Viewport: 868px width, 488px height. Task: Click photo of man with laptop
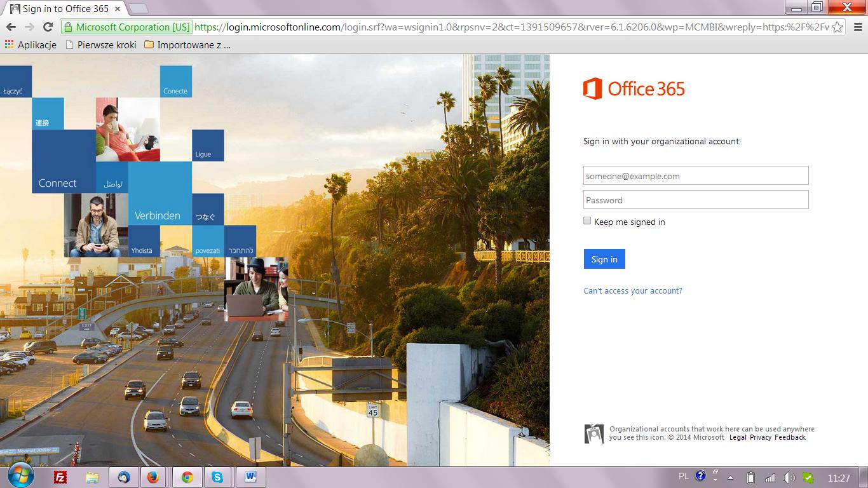coord(256,289)
